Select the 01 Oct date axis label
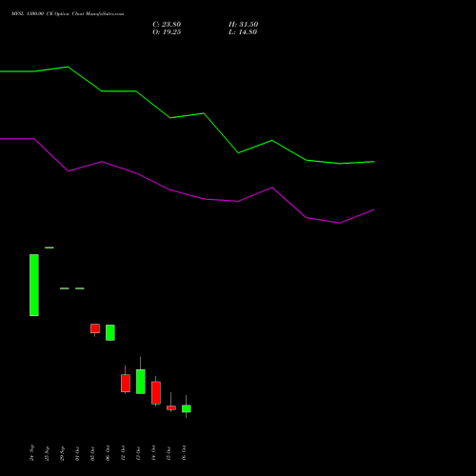 coord(77,453)
